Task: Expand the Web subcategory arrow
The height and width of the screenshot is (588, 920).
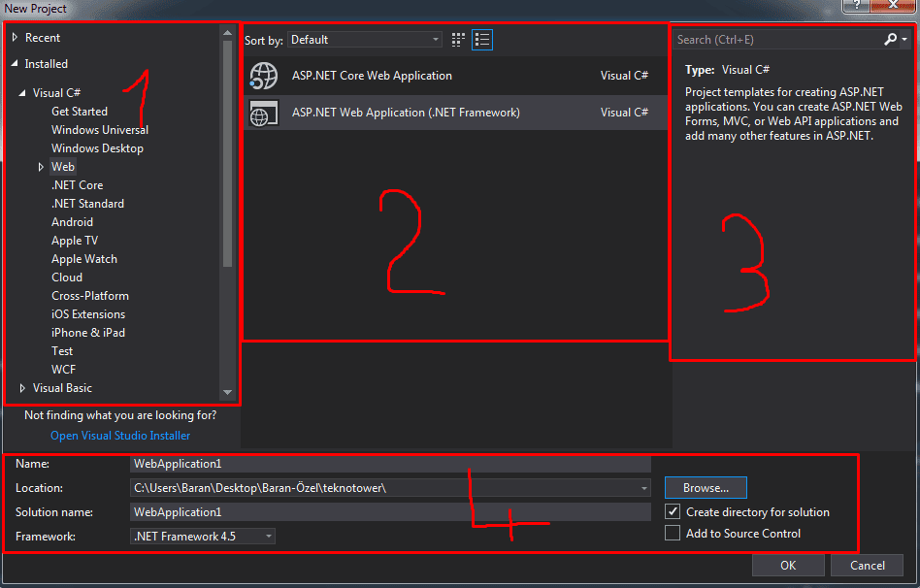Action: pos(41,167)
